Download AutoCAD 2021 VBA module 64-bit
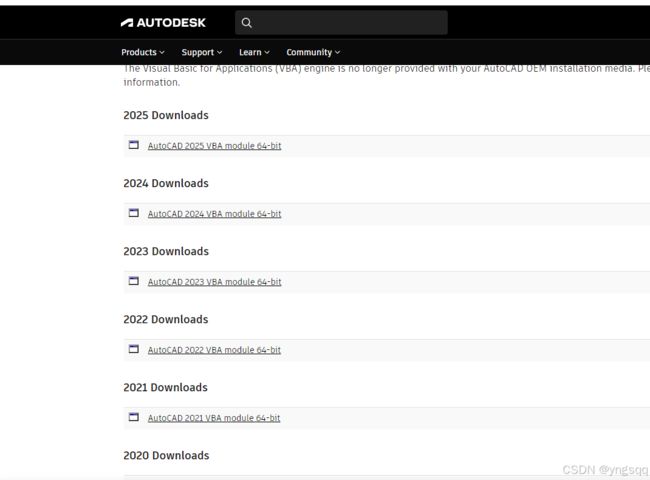The height and width of the screenshot is (480, 650). click(x=214, y=418)
